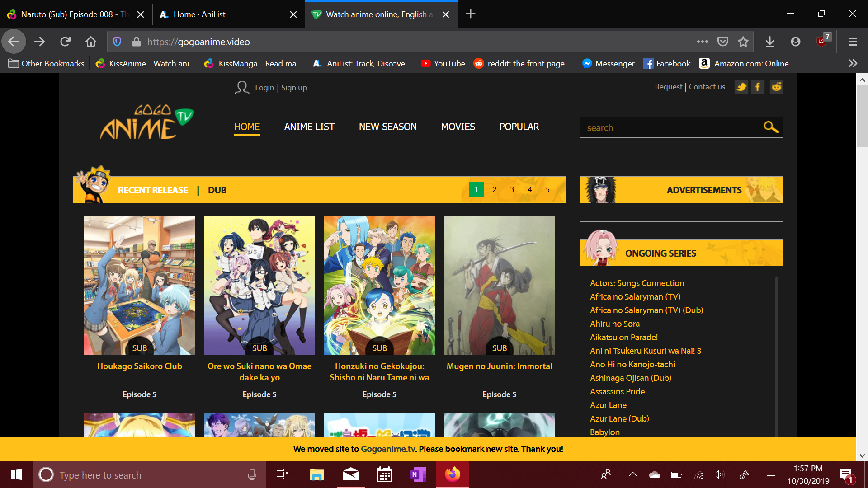The image size is (868, 488).
Task: Click the Reddit icon in the site header
Action: pyautogui.click(x=776, y=87)
